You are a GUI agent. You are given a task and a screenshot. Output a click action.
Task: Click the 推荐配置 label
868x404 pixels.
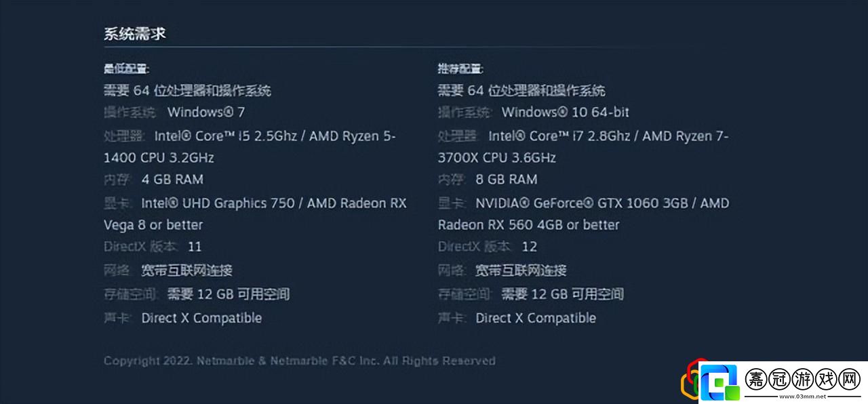(x=460, y=68)
